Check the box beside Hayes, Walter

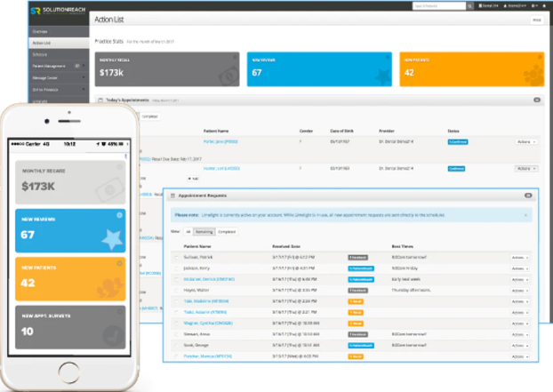[x=176, y=289]
